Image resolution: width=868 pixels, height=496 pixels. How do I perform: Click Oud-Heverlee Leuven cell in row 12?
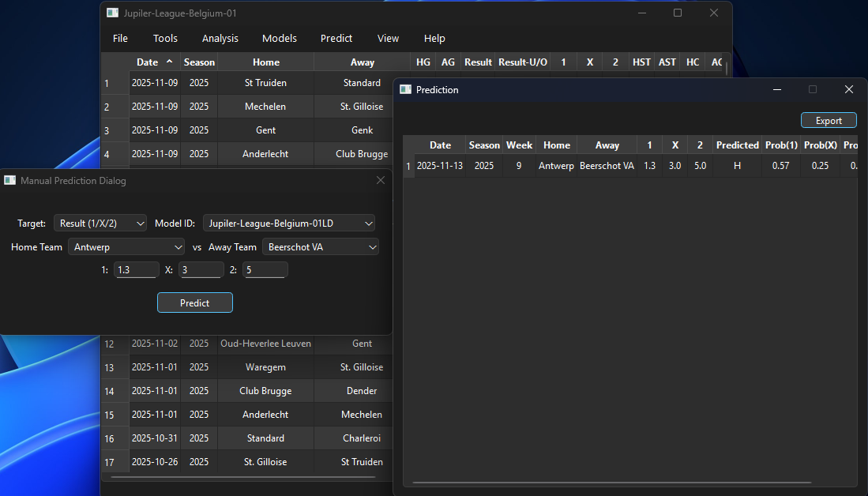tap(265, 344)
